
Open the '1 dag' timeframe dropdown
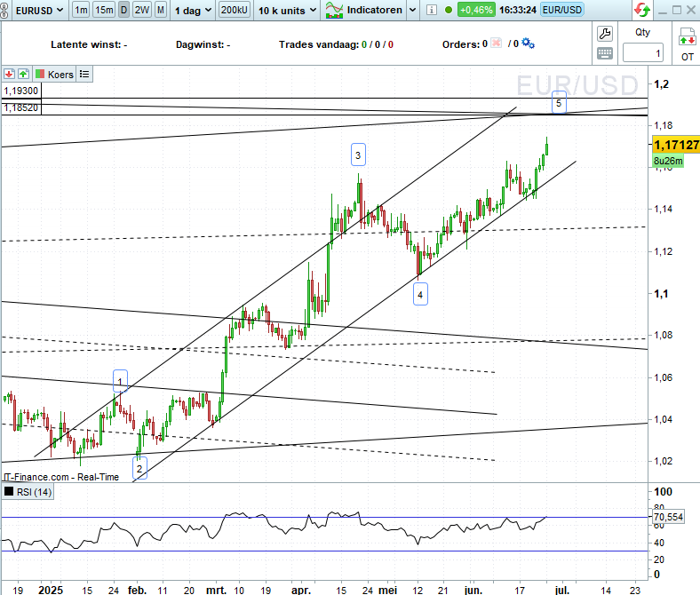[193, 10]
